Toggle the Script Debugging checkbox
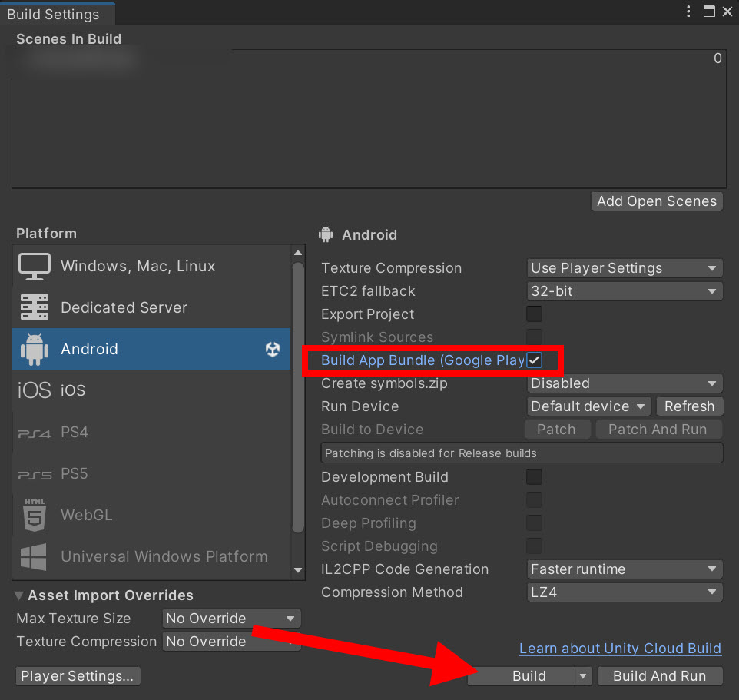The width and height of the screenshot is (739, 700). [x=534, y=546]
